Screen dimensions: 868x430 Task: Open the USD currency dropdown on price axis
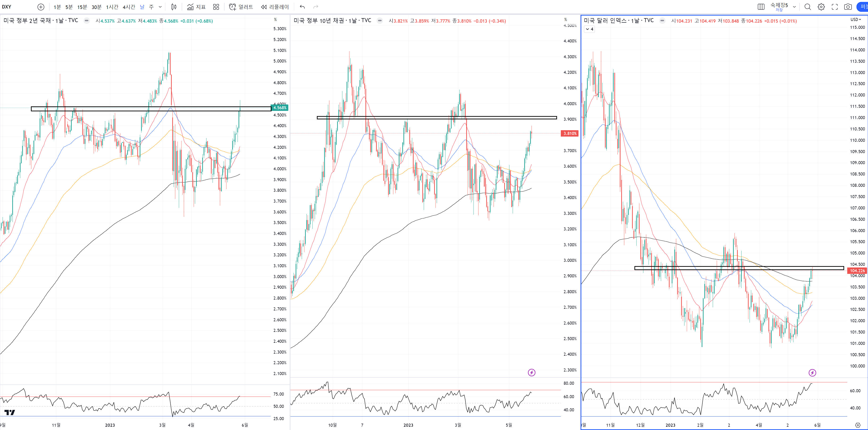pyautogui.click(x=855, y=20)
